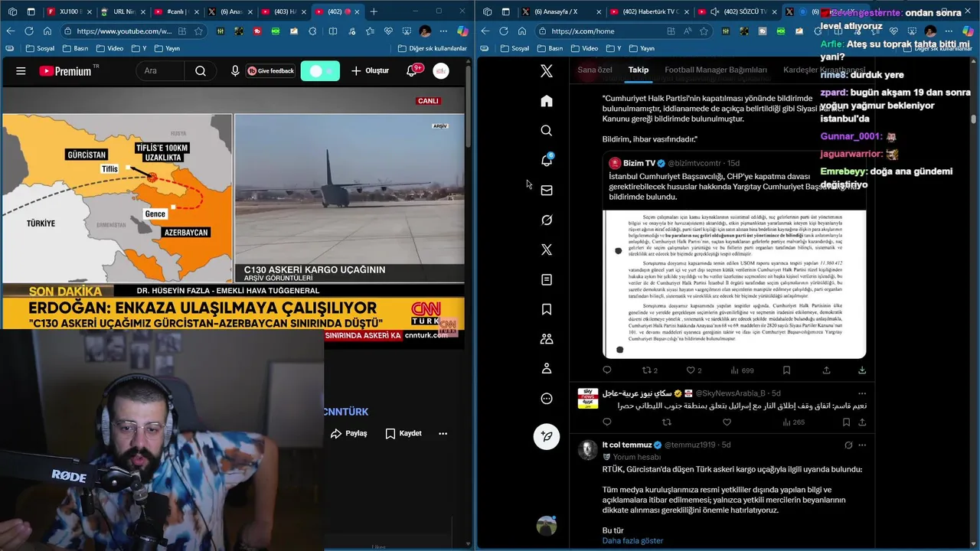Open Grok in the X sidebar

(x=547, y=220)
